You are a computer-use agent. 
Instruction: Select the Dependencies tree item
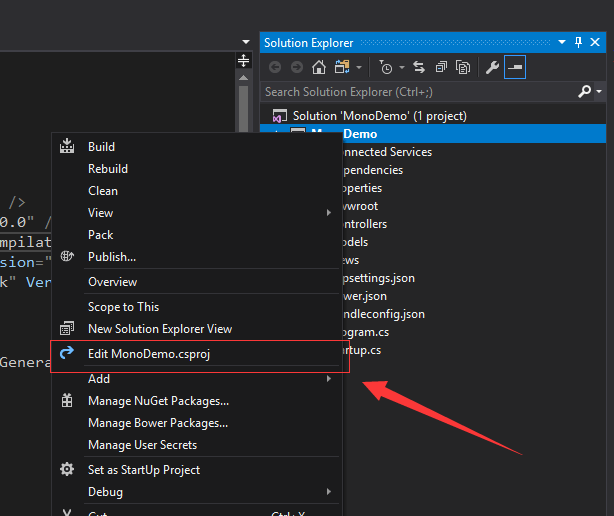tap(373, 170)
